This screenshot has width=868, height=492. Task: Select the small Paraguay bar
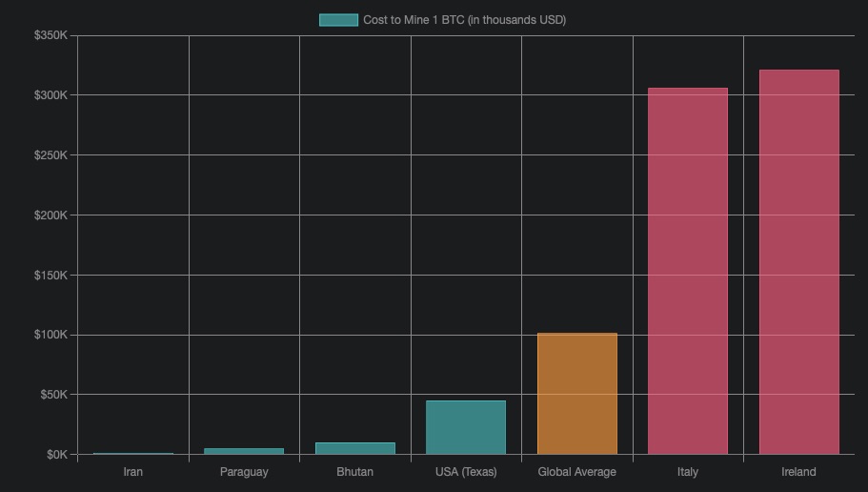point(244,451)
